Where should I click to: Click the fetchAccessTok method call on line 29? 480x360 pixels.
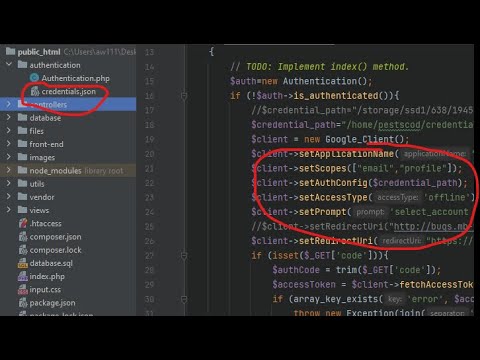coord(436,284)
